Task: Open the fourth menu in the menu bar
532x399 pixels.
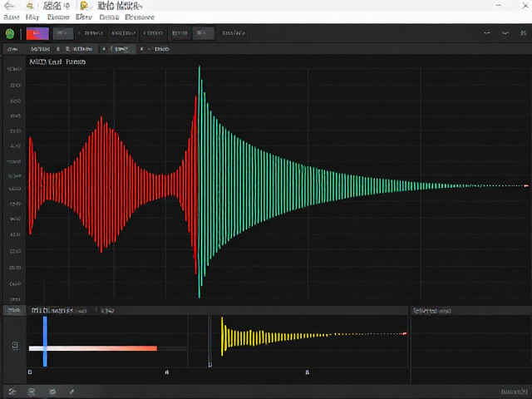Action: pos(84,17)
